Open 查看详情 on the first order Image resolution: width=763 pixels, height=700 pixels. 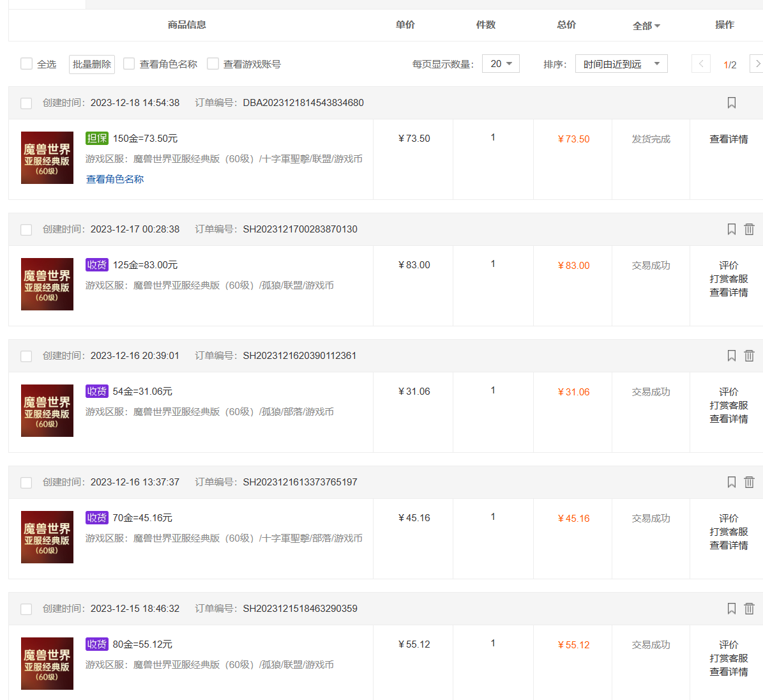click(728, 138)
